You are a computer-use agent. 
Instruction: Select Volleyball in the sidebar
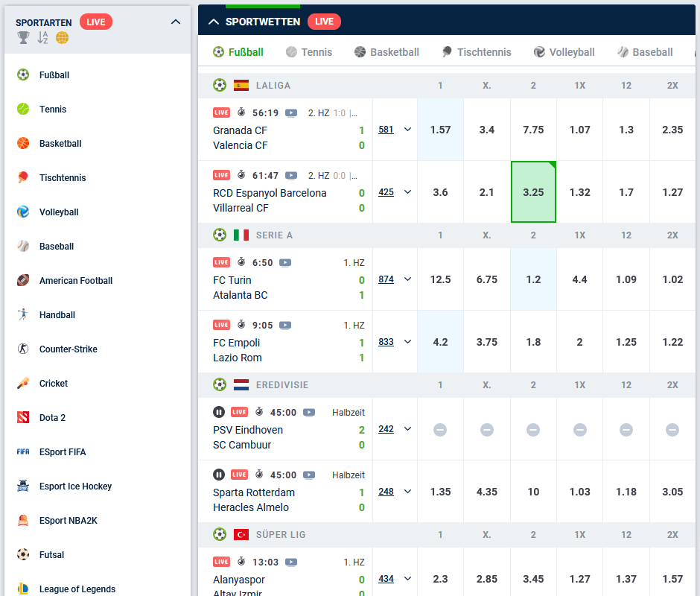coord(59,212)
